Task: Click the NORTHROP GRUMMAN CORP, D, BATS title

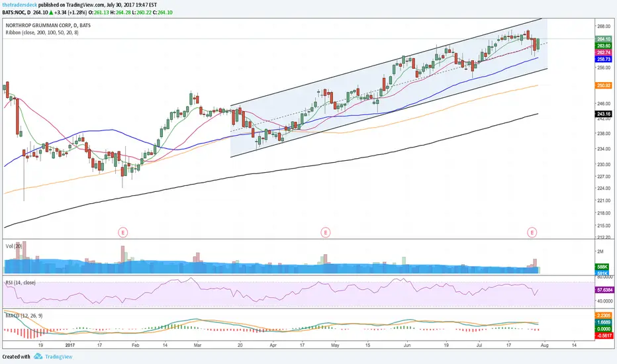Action: pos(48,25)
